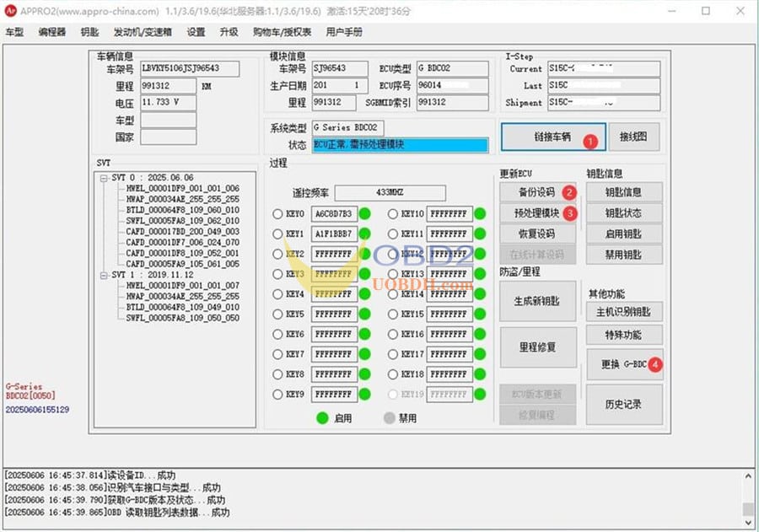The height and width of the screenshot is (532, 759).
Task: Click the 预处理模块 button
Action: click(538, 213)
